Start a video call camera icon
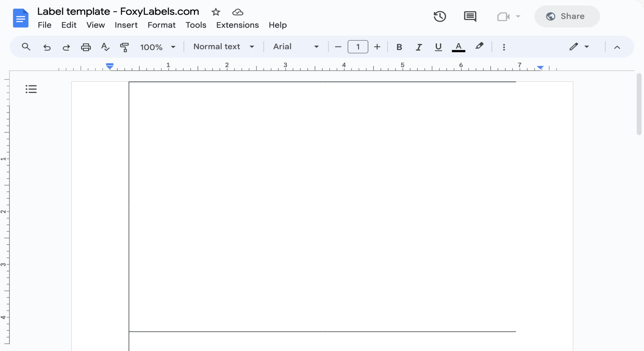 (x=503, y=16)
